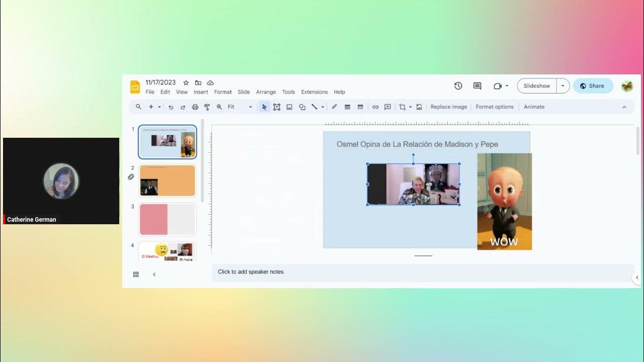Select slide 3 pink thumbnail
Image resolution: width=644 pixels, height=362 pixels.
(x=168, y=219)
